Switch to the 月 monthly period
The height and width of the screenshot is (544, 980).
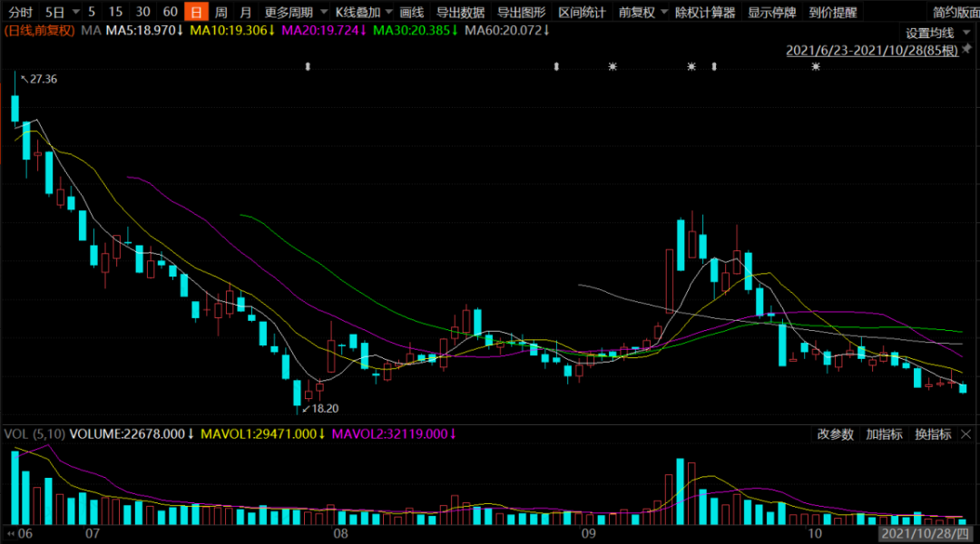click(246, 12)
